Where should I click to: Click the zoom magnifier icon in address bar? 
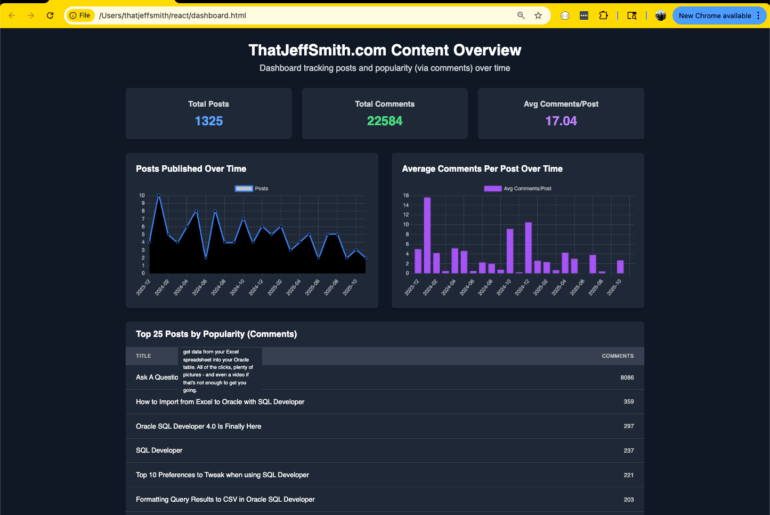(x=521, y=16)
